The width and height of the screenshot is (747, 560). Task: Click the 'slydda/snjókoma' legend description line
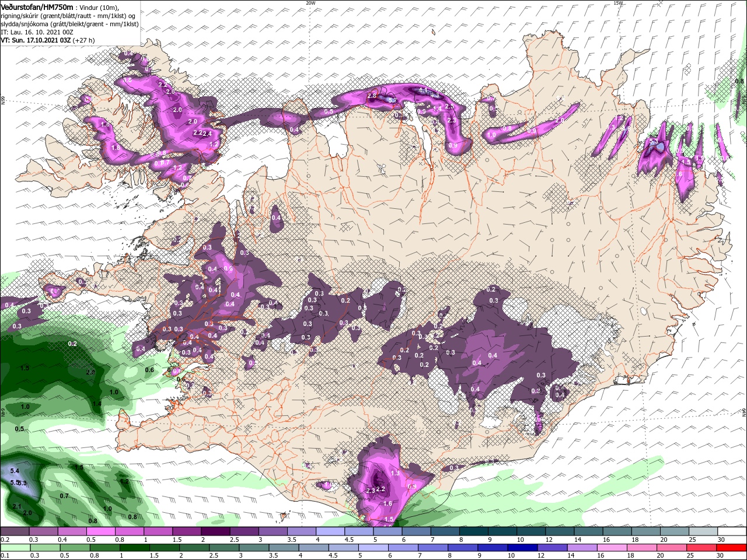tap(69, 24)
